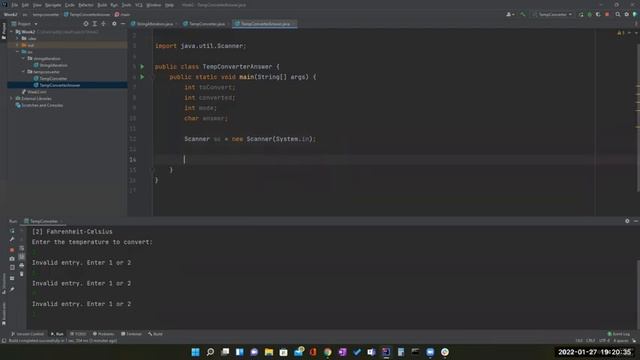640x360 pixels.
Task: Click the select opened file target icon
Action: 86,24
